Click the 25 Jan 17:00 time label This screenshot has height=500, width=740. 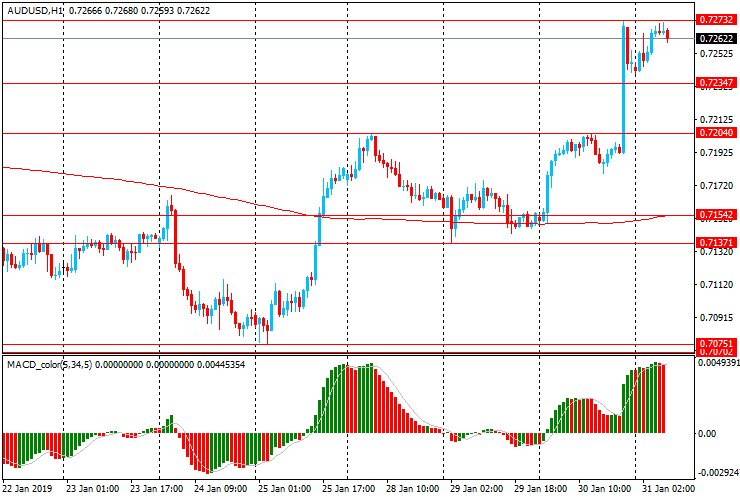tap(348, 489)
